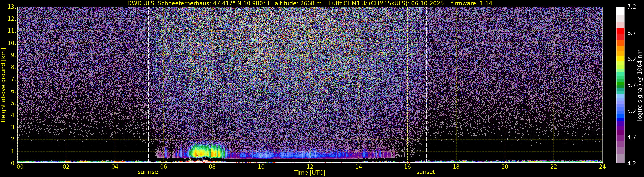Click the 'log(rc-signal) @ 1064 nm' colorbar label

640,85
